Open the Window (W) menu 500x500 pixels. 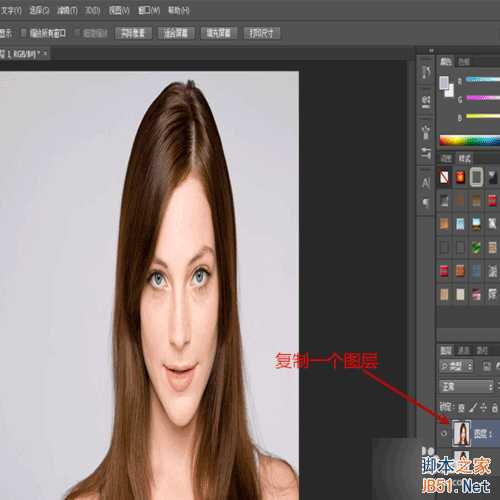[x=149, y=11]
